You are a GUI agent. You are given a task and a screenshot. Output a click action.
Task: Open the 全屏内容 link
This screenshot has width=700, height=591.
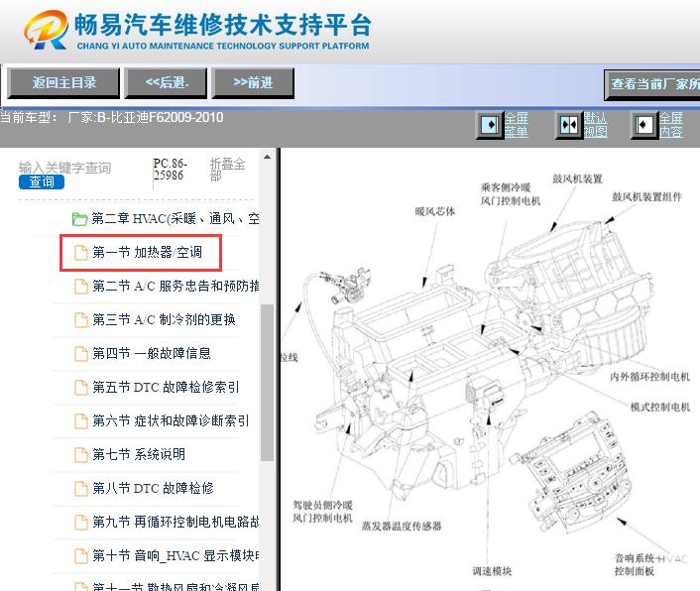[671, 125]
